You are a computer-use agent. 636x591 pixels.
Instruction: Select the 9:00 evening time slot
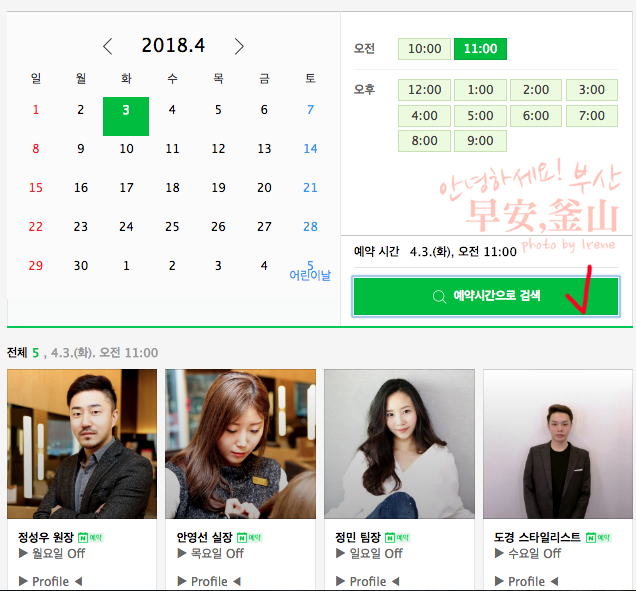point(480,141)
